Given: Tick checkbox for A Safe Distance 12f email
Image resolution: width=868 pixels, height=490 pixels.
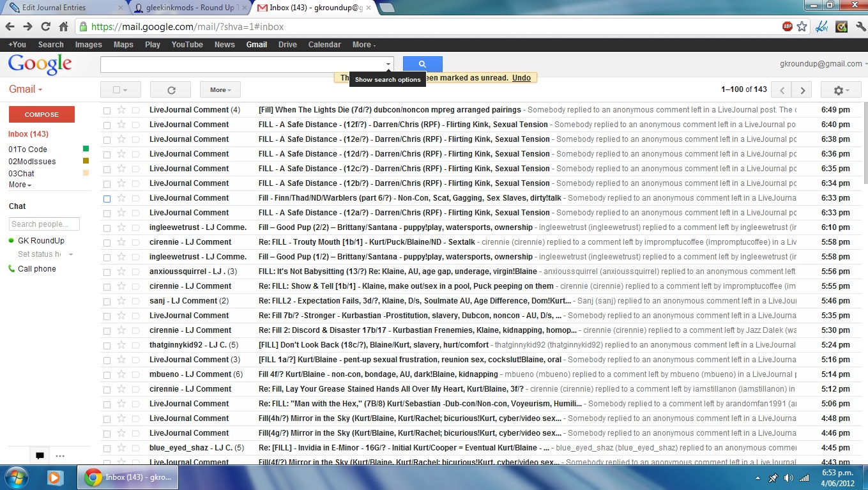Looking at the screenshot, I should (x=107, y=125).
